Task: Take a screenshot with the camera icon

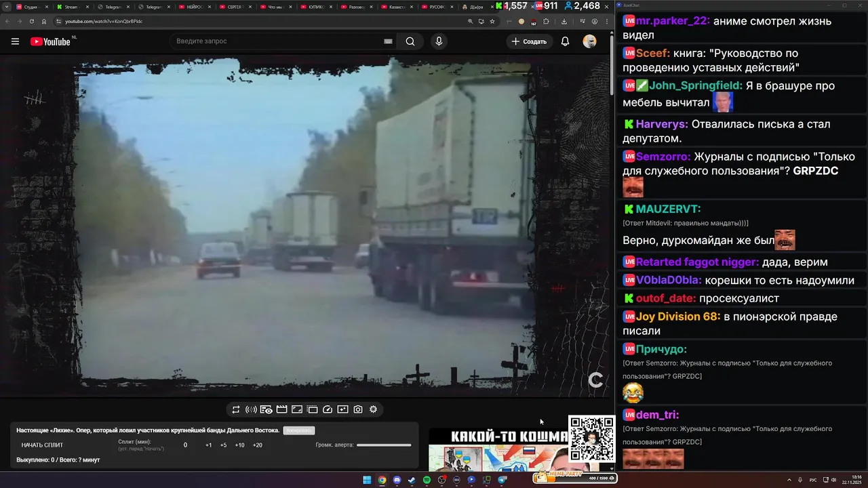Action: pyautogui.click(x=358, y=409)
